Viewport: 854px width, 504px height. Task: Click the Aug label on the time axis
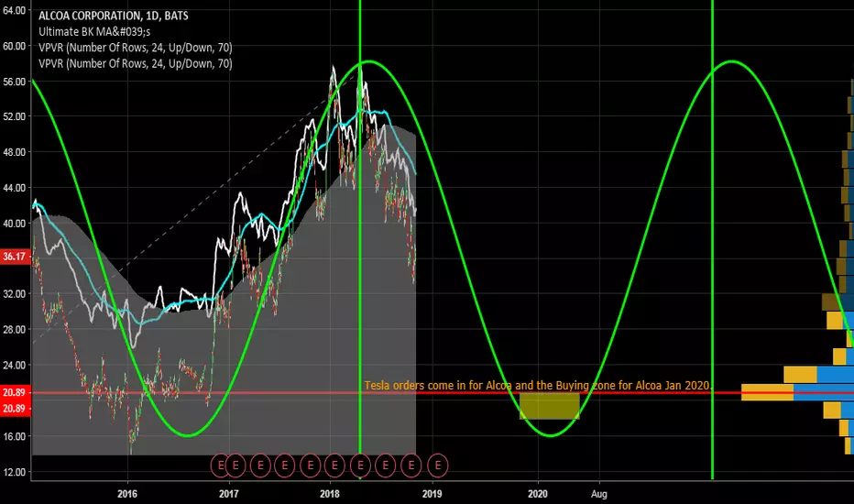(x=599, y=494)
